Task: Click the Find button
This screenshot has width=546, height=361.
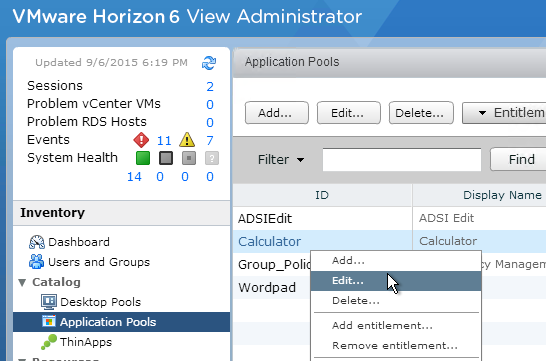Action: (x=519, y=159)
